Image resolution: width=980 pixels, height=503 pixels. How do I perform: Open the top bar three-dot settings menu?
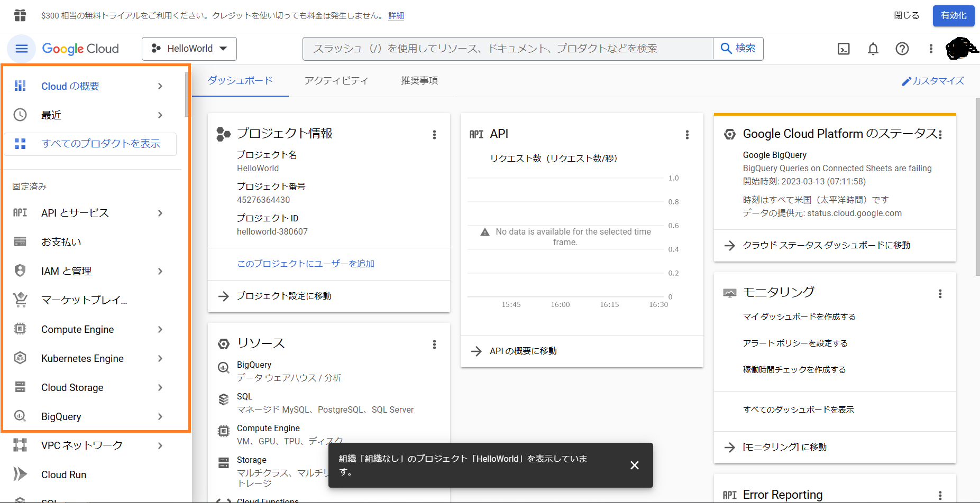click(x=931, y=49)
